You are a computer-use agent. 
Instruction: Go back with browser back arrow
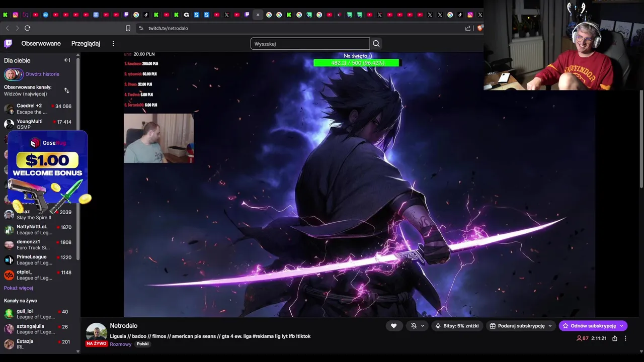7,28
